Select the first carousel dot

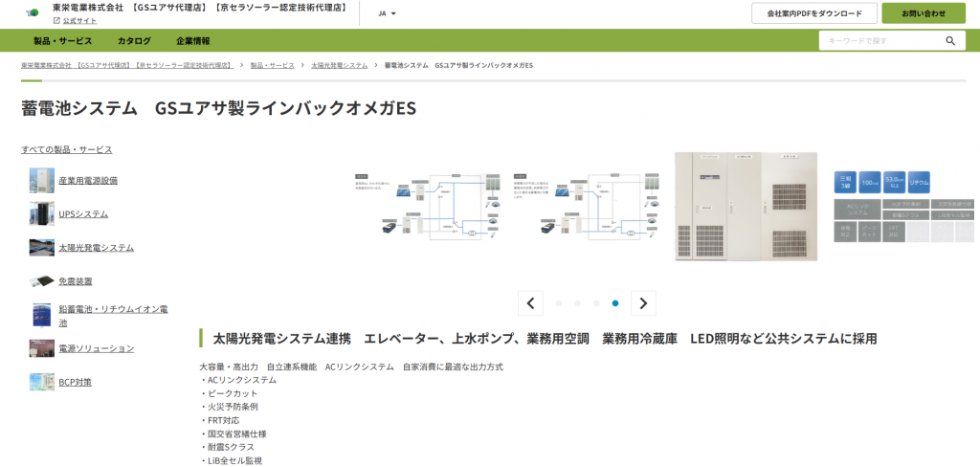(x=559, y=303)
